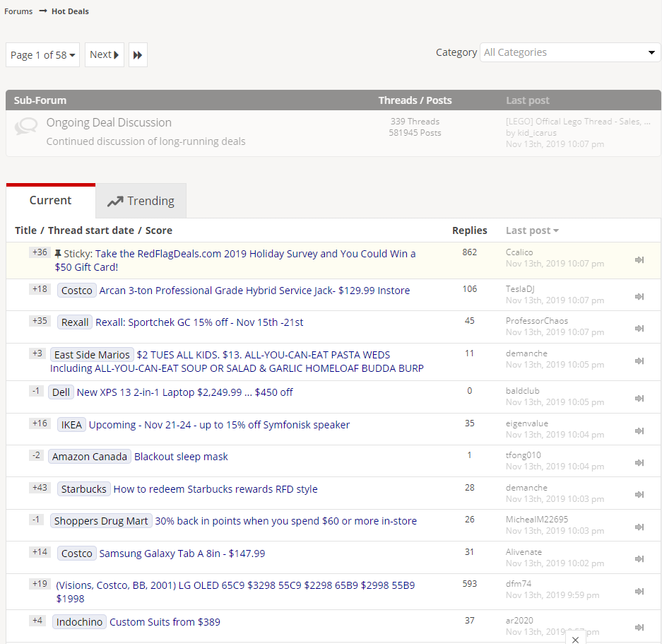
Task: Click the Ongoing Deal Discussion speech bubble icon
Action: [x=26, y=127]
